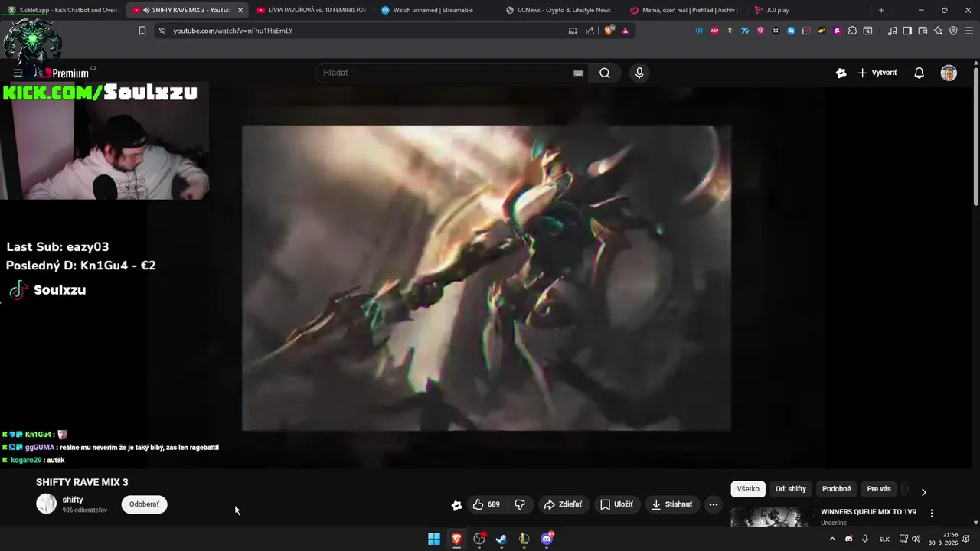Open WINNERS QUEUE MIX video thumbnail
The image size is (980, 551).
[769, 517]
